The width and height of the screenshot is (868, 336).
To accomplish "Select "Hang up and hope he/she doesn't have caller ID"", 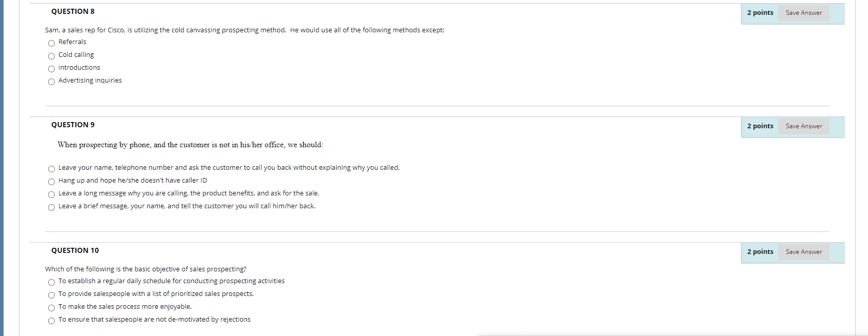I will (x=51, y=181).
